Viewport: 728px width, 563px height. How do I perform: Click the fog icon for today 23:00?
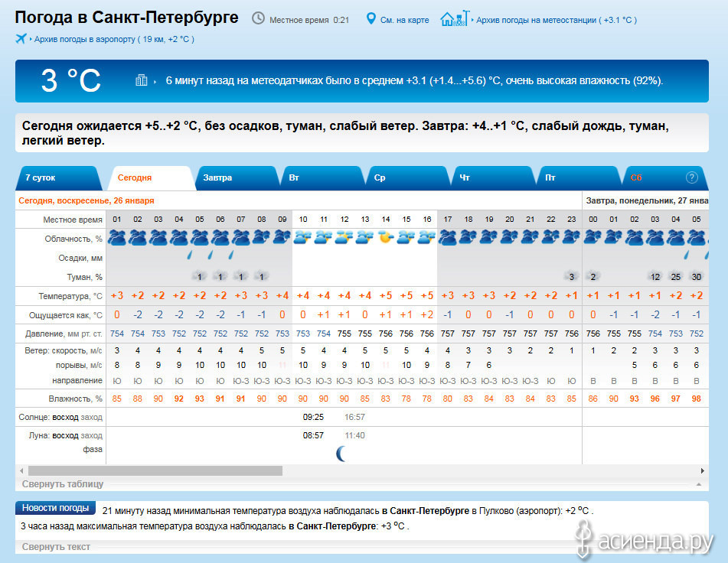(572, 276)
